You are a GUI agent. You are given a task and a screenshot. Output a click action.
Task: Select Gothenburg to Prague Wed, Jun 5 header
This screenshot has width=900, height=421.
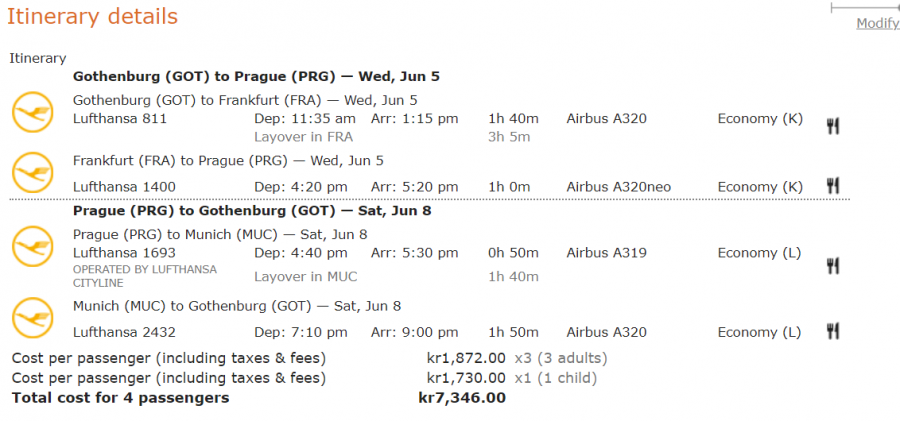click(256, 76)
